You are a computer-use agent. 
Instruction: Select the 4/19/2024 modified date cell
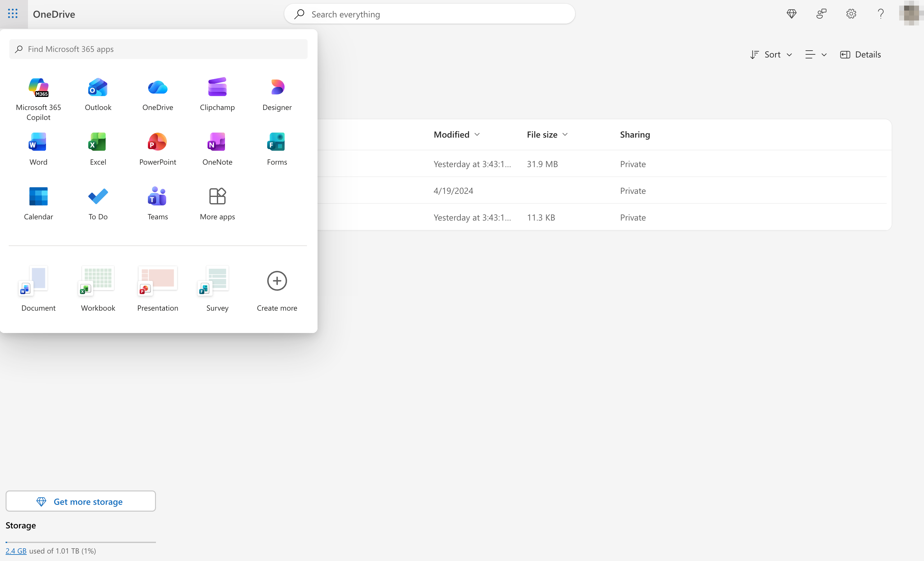pos(453,190)
